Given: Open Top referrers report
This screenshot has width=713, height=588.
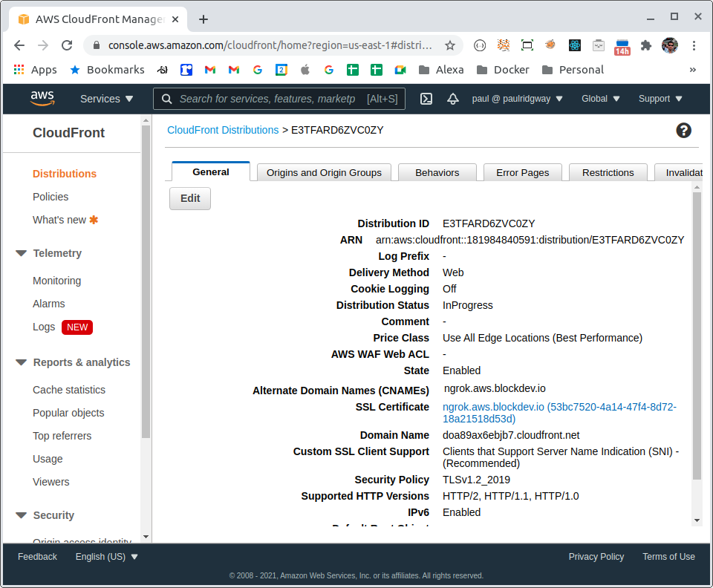Looking at the screenshot, I should click(62, 436).
